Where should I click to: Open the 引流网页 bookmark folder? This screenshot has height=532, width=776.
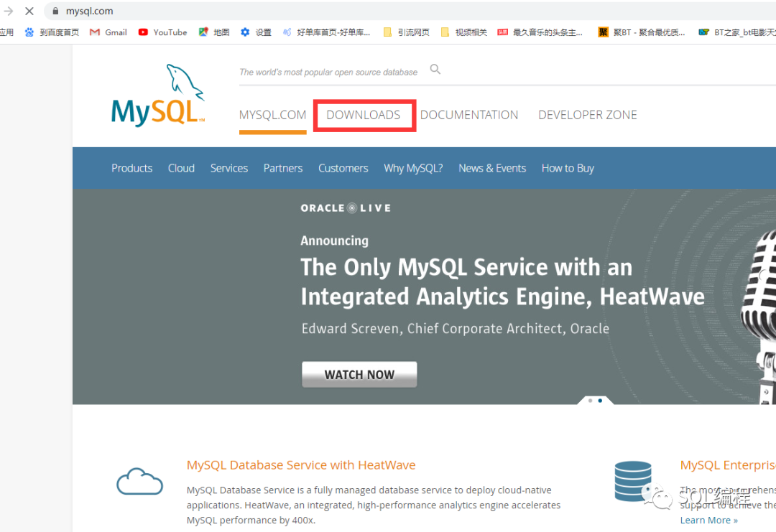(406, 32)
